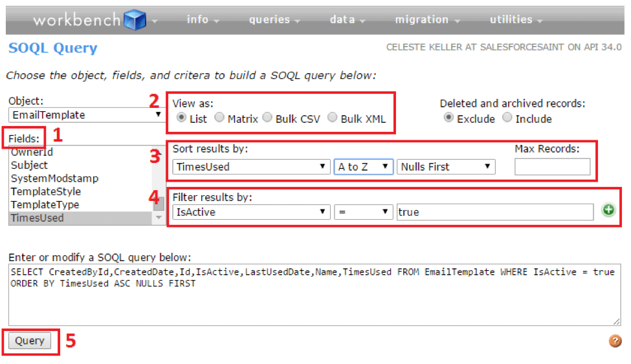The image size is (631, 364).
Task: Open the migration menu
Action: coord(427,19)
